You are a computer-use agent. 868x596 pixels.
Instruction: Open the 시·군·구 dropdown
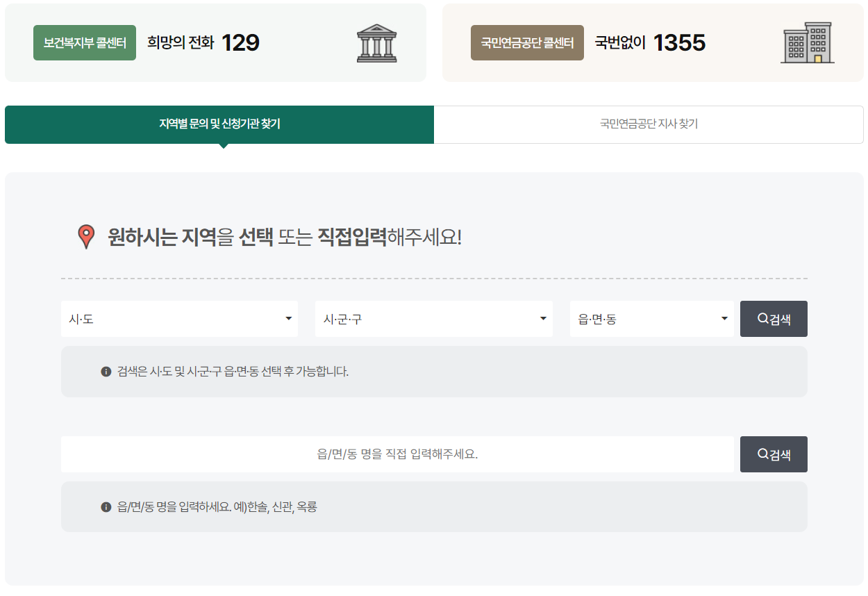[433, 319]
